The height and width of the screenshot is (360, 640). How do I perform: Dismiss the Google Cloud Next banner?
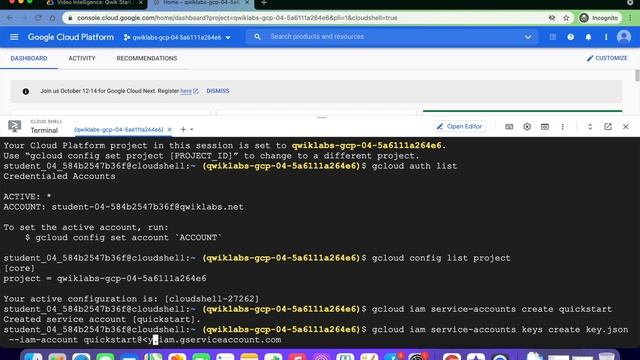point(218,91)
